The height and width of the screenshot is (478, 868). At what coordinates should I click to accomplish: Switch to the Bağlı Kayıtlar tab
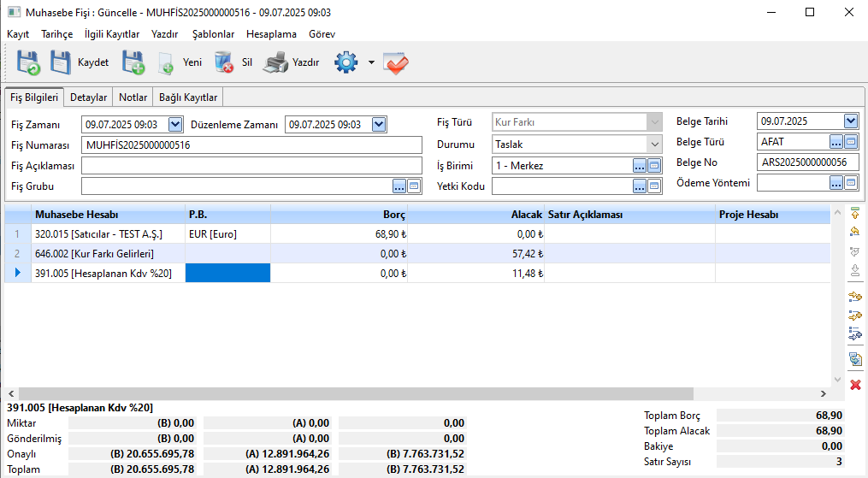(187, 97)
